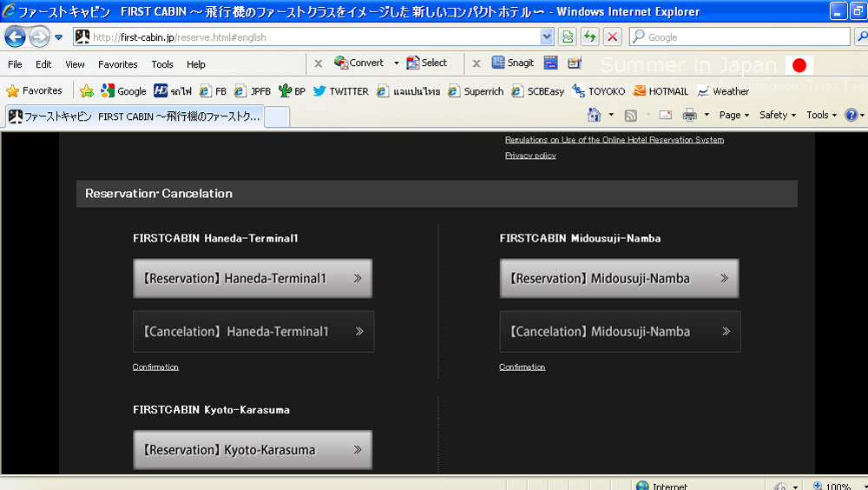This screenshot has width=868, height=490.
Task: Open the Favorites menu
Action: pyautogui.click(x=117, y=64)
